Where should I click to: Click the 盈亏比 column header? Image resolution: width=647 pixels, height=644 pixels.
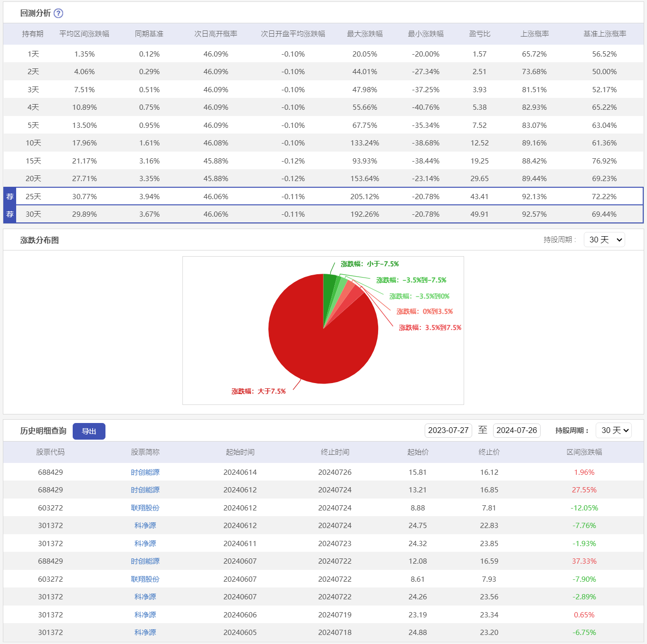[x=479, y=34]
